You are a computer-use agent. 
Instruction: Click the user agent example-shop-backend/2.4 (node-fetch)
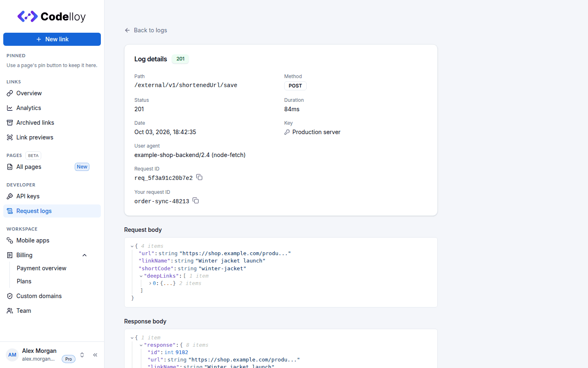point(190,155)
